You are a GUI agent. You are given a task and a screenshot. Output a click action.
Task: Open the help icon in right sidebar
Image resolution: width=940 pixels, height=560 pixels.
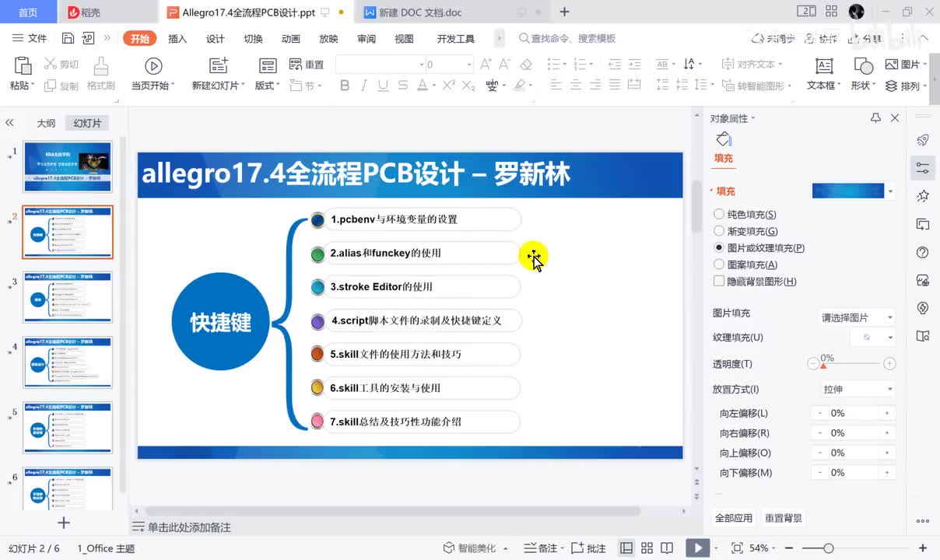[x=923, y=252]
